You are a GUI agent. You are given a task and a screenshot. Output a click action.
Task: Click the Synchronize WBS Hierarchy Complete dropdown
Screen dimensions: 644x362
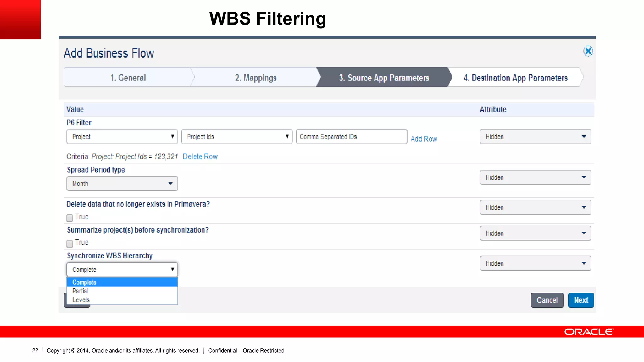(122, 270)
